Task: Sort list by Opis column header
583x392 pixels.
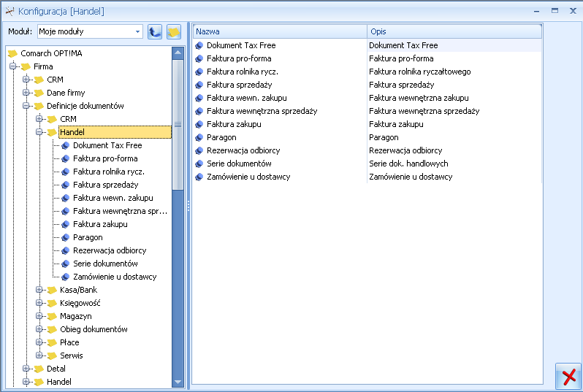Action: [454, 31]
